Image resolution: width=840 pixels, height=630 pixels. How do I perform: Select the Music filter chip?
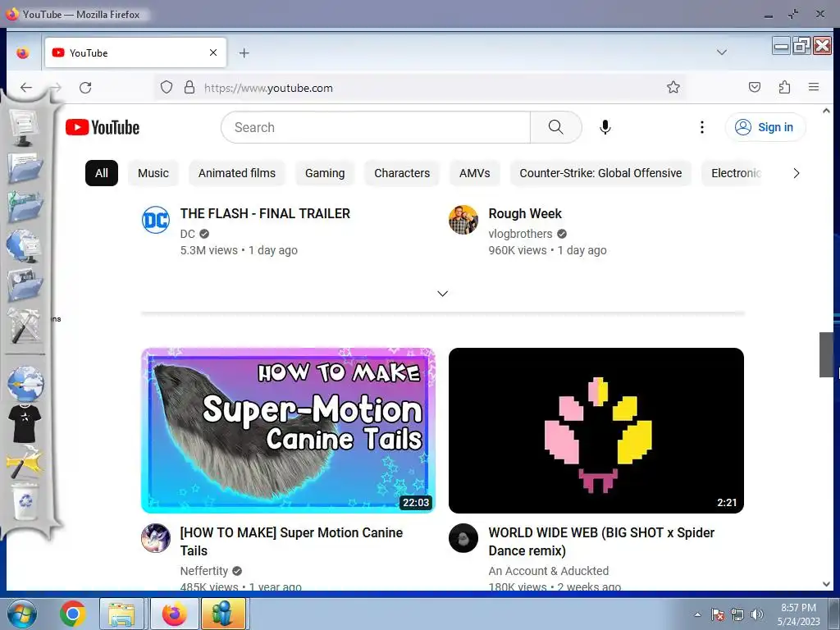click(x=153, y=173)
